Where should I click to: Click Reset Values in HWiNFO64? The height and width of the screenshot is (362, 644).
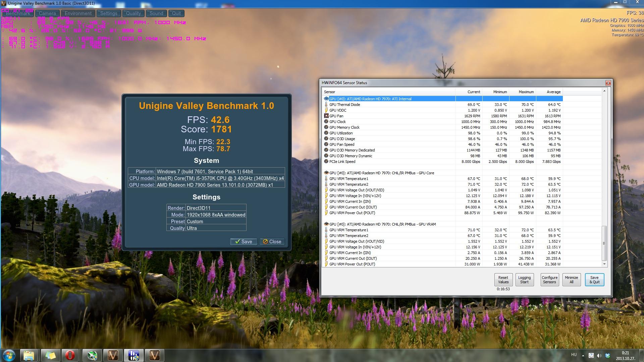tap(503, 280)
